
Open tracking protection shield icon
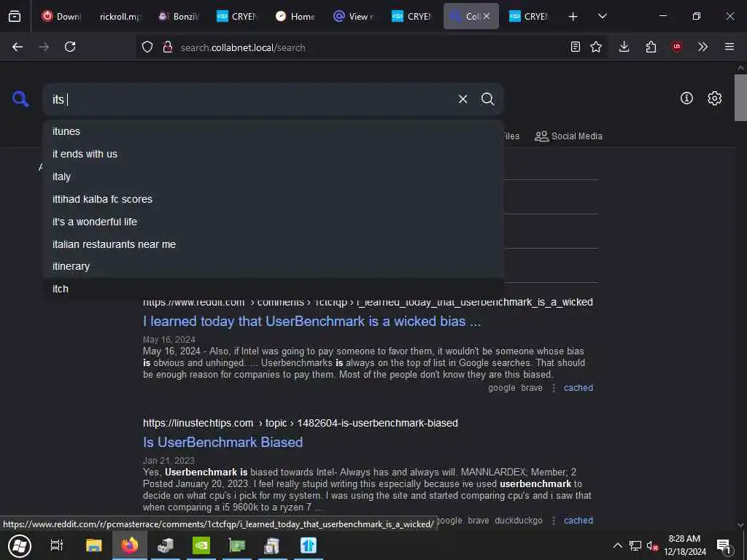(147, 47)
